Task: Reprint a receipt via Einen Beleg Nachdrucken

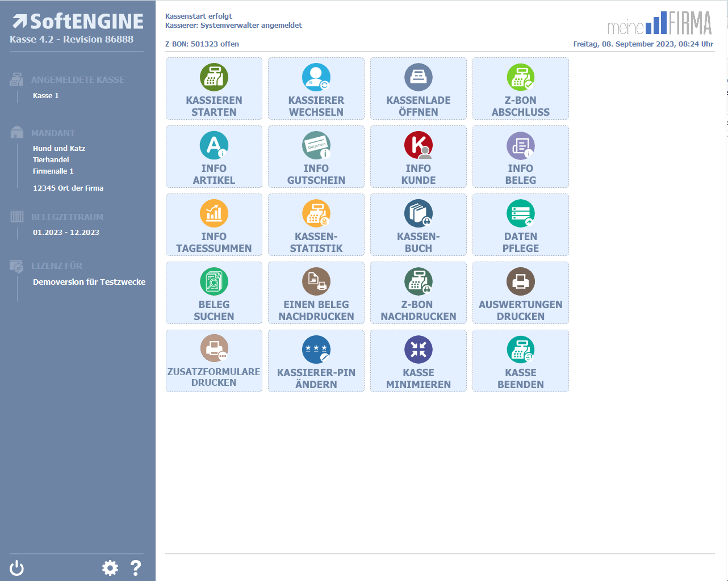Action: point(316,293)
